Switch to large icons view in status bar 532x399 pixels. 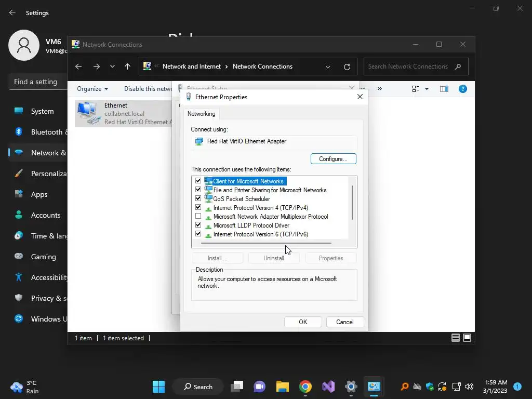(467, 338)
